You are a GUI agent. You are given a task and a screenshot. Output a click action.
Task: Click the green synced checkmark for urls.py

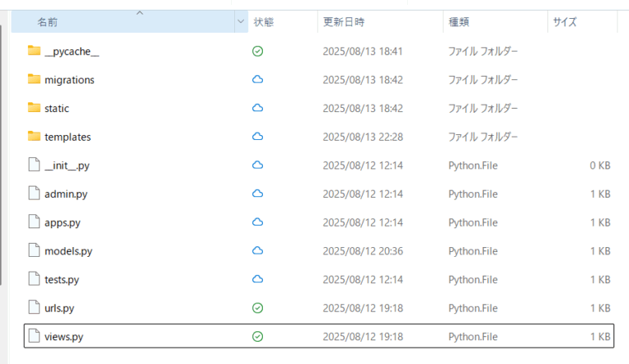(257, 308)
